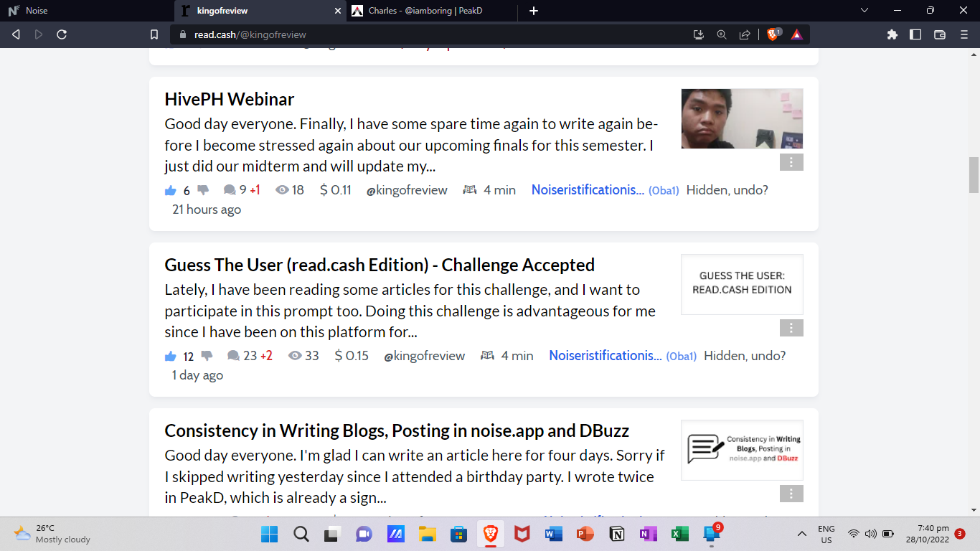Viewport: 980px width, 551px height.
Task: Open the Brave Wallet
Action: [x=940, y=34]
